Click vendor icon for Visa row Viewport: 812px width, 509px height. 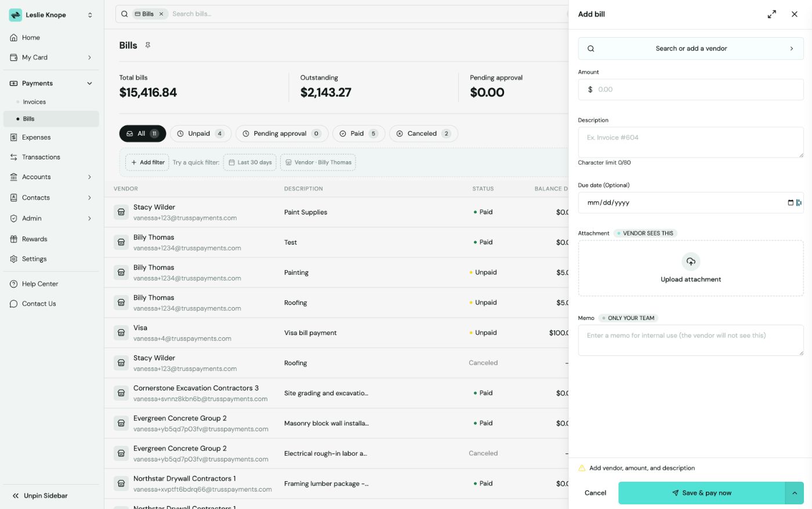pos(121,333)
